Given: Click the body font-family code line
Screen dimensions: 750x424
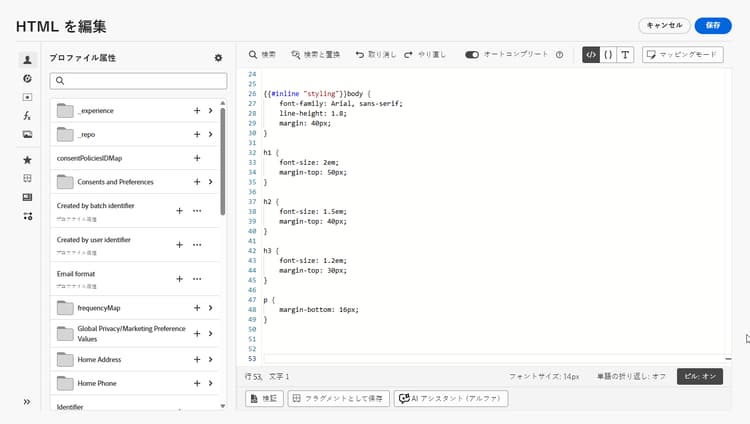Looking at the screenshot, I should [341, 103].
